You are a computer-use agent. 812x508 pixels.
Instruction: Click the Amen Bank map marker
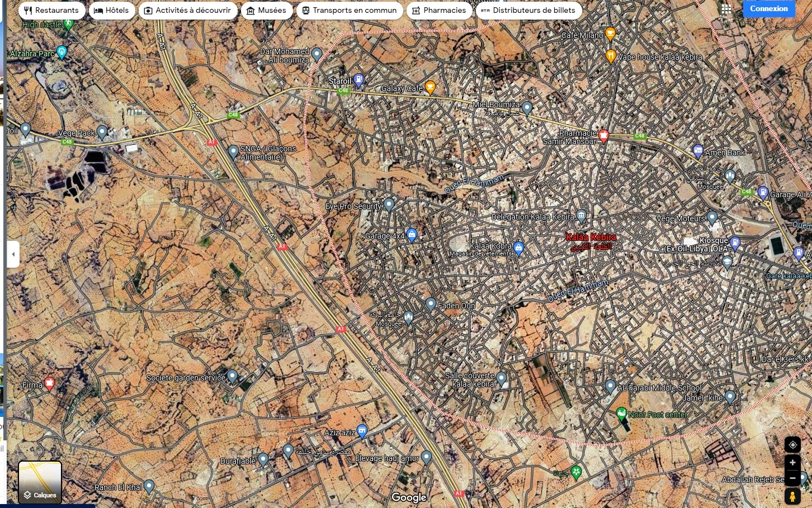pyautogui.click(x=697, y=150)
